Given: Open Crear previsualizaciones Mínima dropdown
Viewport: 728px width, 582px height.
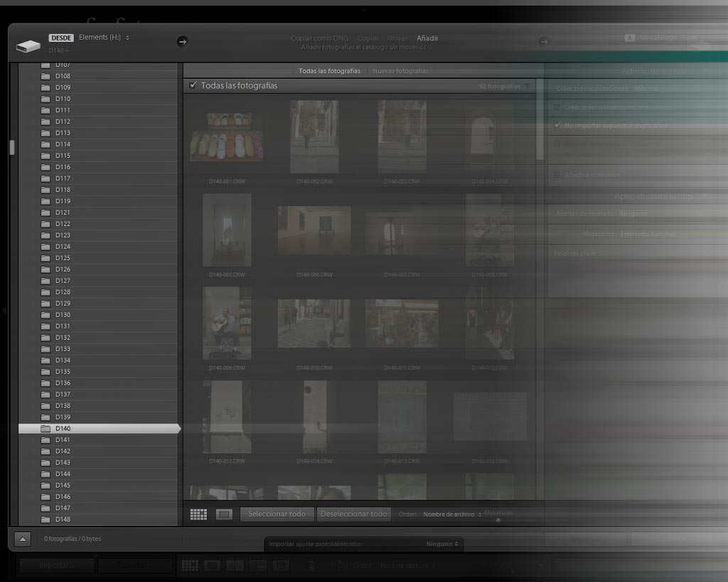Looking at the screenshot, I should click(646, 88).
